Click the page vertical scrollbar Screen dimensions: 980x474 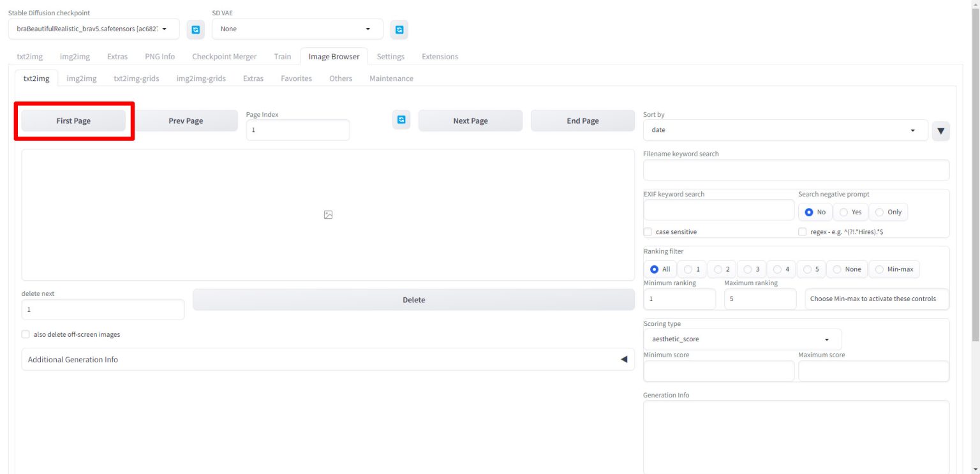click(x=975, y=191)
